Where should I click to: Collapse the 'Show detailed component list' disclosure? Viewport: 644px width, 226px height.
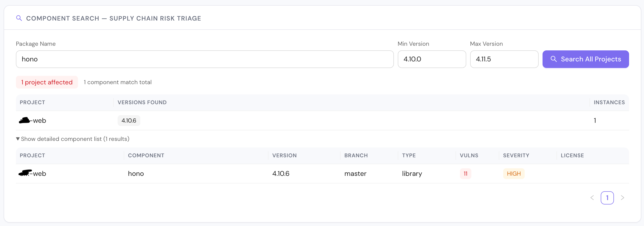tap(73, 139)
